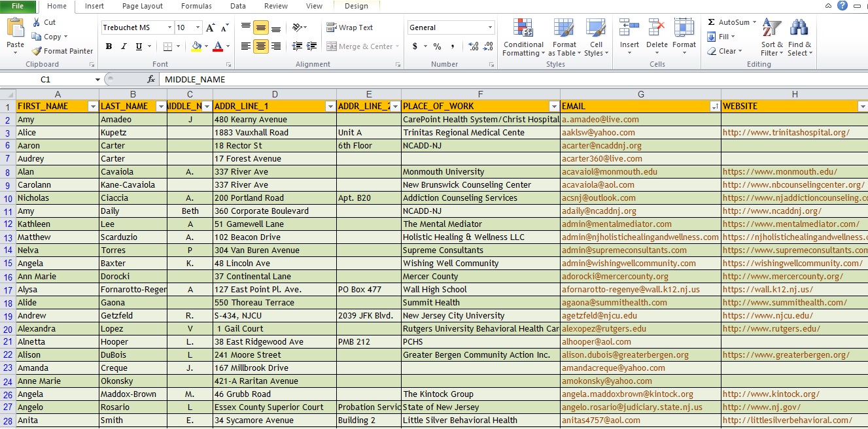Open Format as Table
The image size is (868, 429).
pyautogui.click(x=564, y=38)
